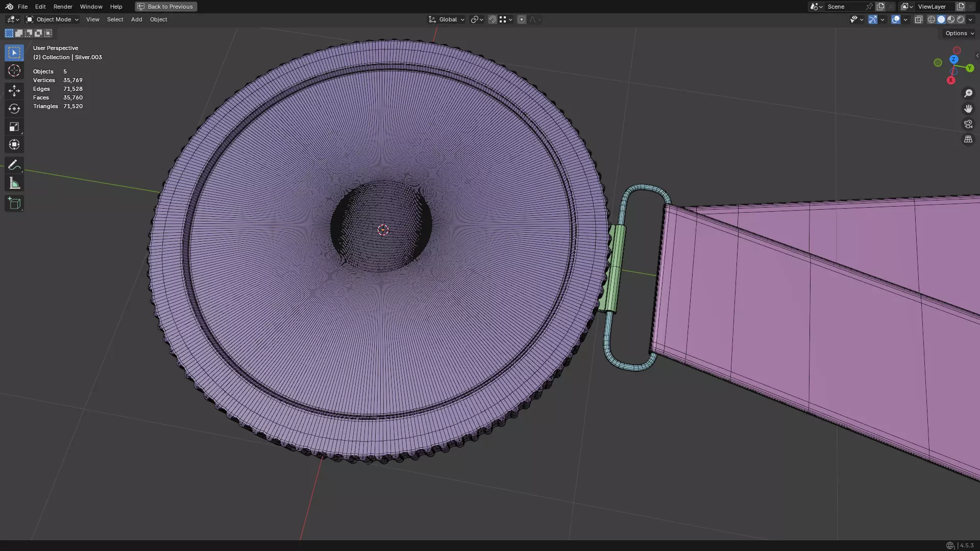Click the camera view icon
This screenshot has width=980, height=551.
[x=968, y=124]
